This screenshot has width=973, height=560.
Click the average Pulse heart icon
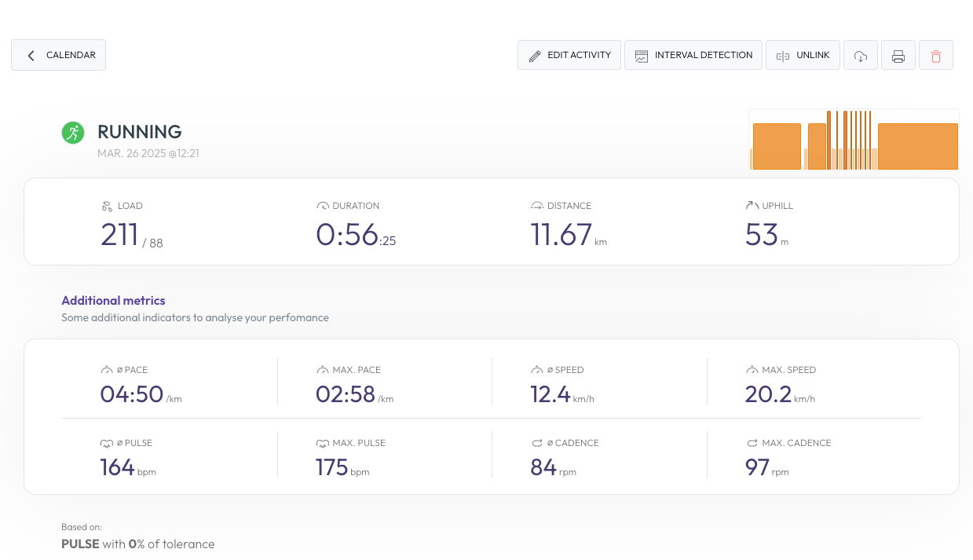(107, 443)
